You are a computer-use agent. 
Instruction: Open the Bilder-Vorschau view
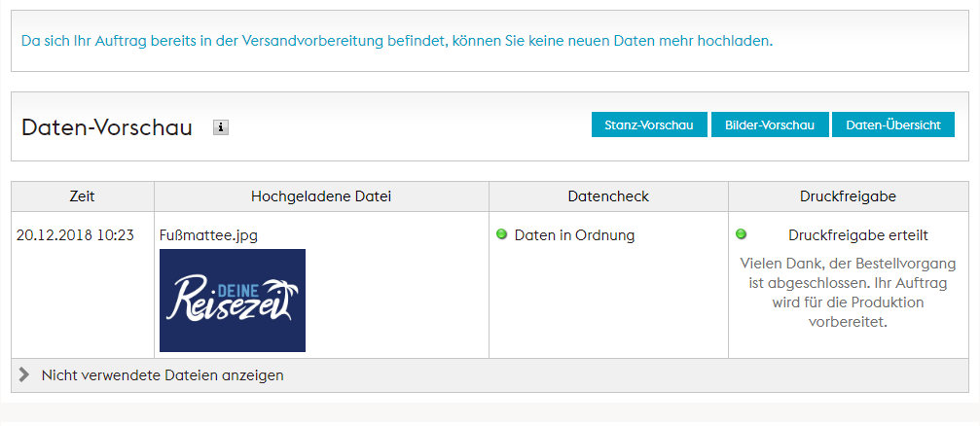coord(770,125)
